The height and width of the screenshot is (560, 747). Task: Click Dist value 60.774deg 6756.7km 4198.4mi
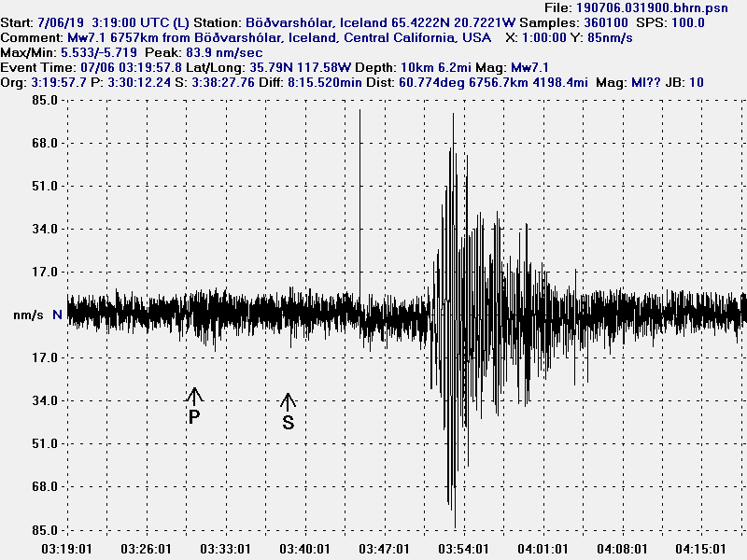click(x=493, y=82)
